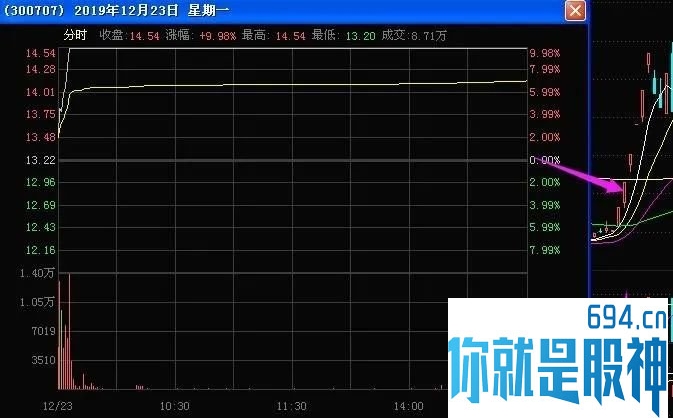This screenshot has width=673, height=418.
Task: Click the 9.98% percent axis label
Action: 545,53
